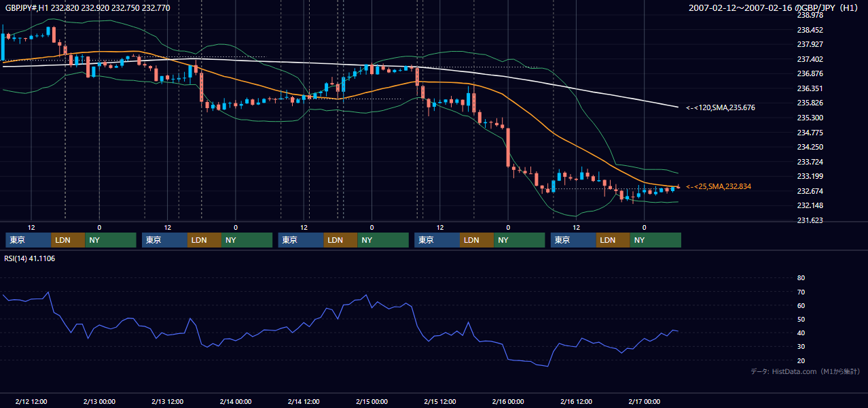868x408 pixels.
Task: Click the RSI 40 level label
Action: click(801, 333)
